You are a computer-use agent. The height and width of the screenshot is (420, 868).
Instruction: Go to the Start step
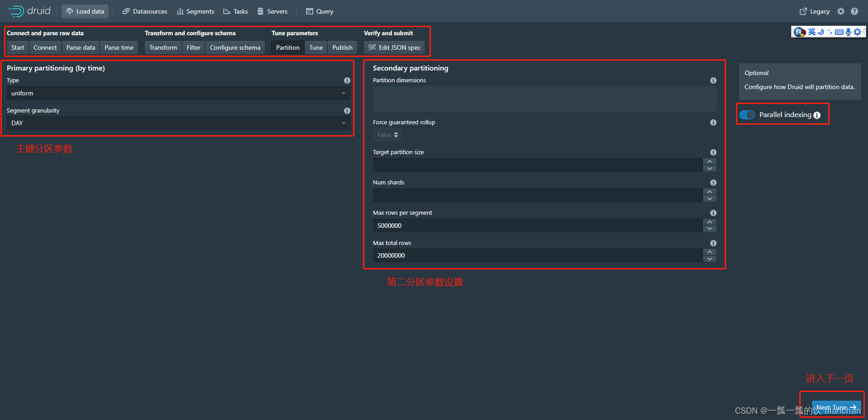click(x=18, y=47)
